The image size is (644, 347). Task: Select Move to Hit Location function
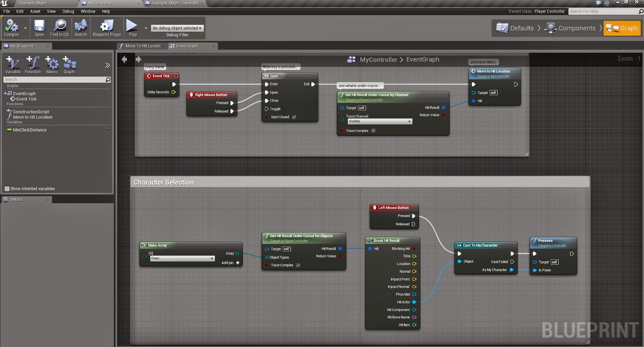33,117
